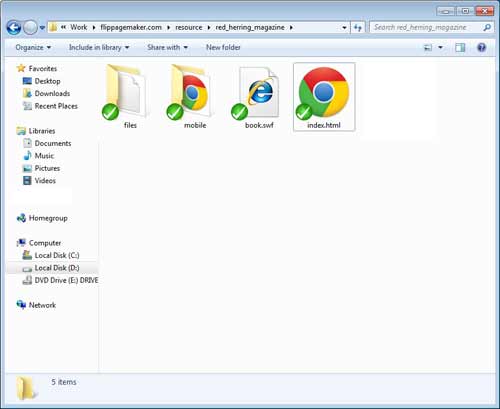Expand the arrow after red_herring_magazine breadcrumb

tap(291, 28)
